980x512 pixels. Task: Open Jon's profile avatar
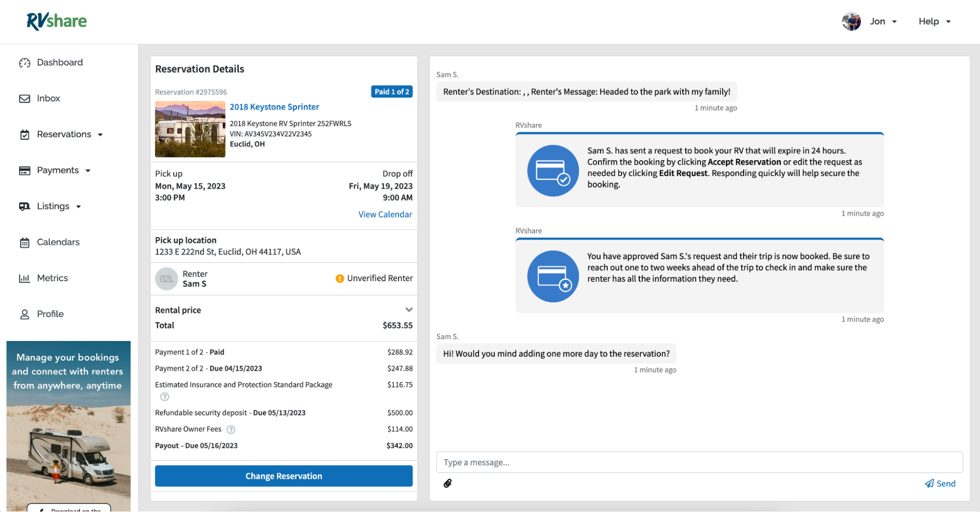851,22
